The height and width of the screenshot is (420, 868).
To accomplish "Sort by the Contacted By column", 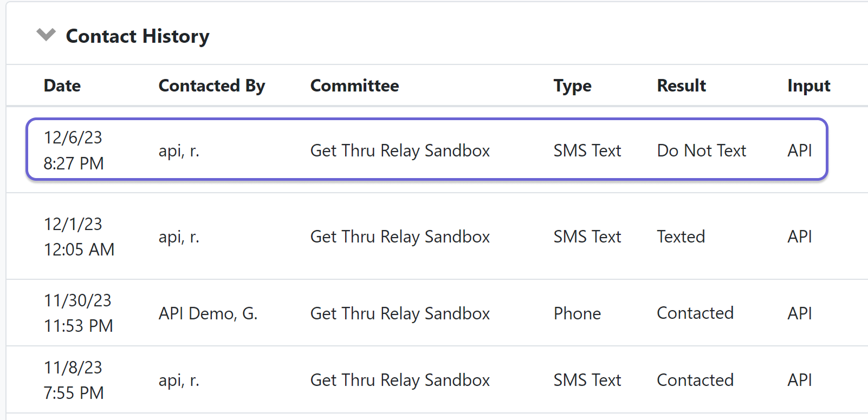I will (211, 85).
